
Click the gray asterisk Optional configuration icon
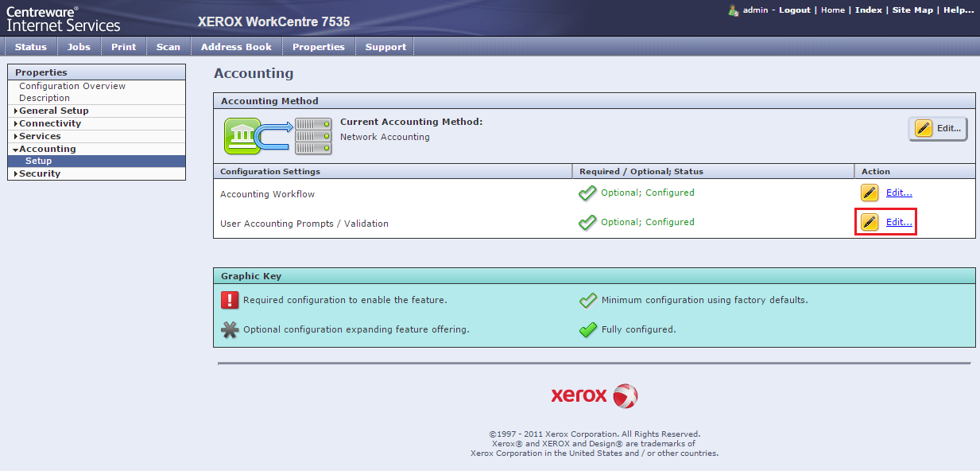pyautogui.click(x=230, y=329)
